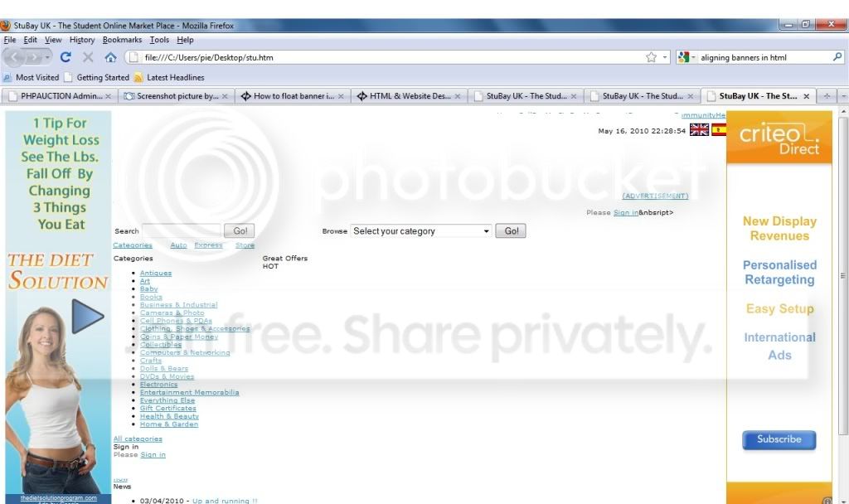Click the Spanish flag icon
Screen dimensions: 849x504
[x=719, y=130]
